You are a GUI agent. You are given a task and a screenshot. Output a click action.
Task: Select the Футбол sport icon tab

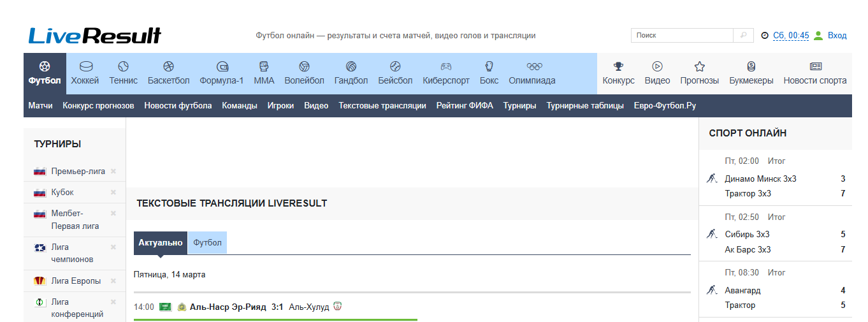(45, 73)
